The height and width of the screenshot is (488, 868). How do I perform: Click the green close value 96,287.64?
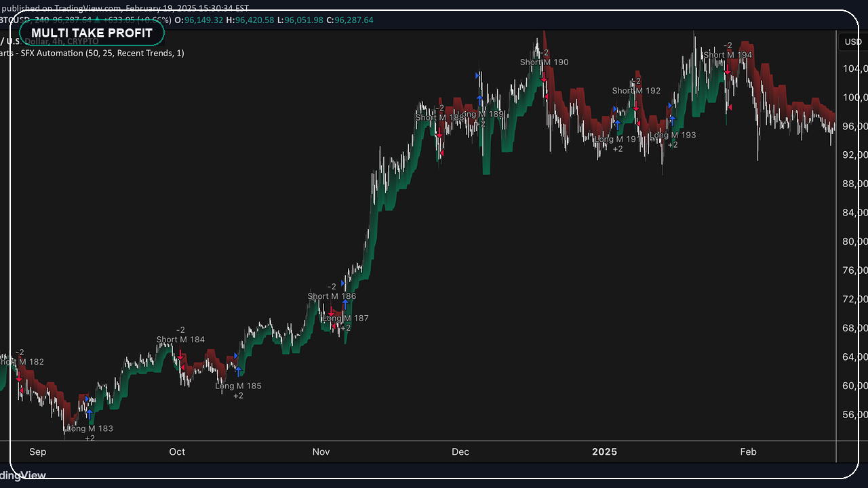point(354,20)
